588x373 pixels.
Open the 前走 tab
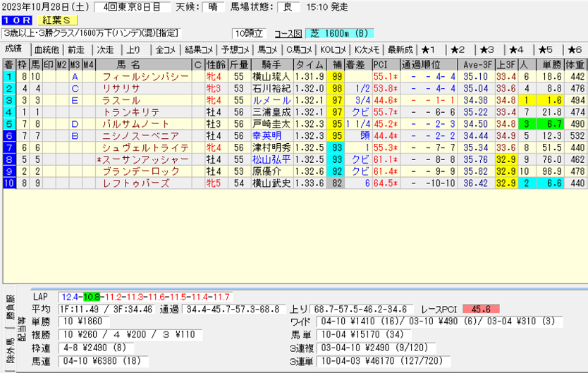pyautogui.click(x=76, y=49)
